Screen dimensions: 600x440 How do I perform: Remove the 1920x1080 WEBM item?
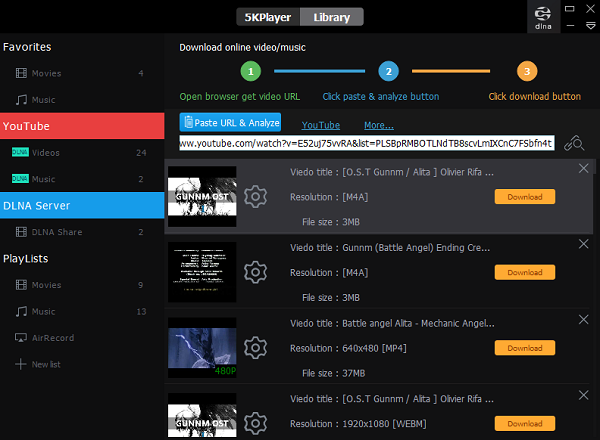584,395
